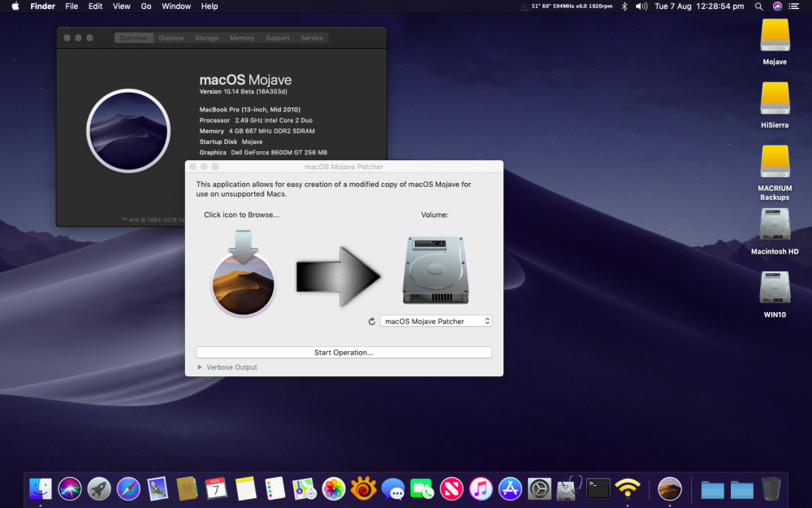Open Terminal from the Dock

click(598, 488)
